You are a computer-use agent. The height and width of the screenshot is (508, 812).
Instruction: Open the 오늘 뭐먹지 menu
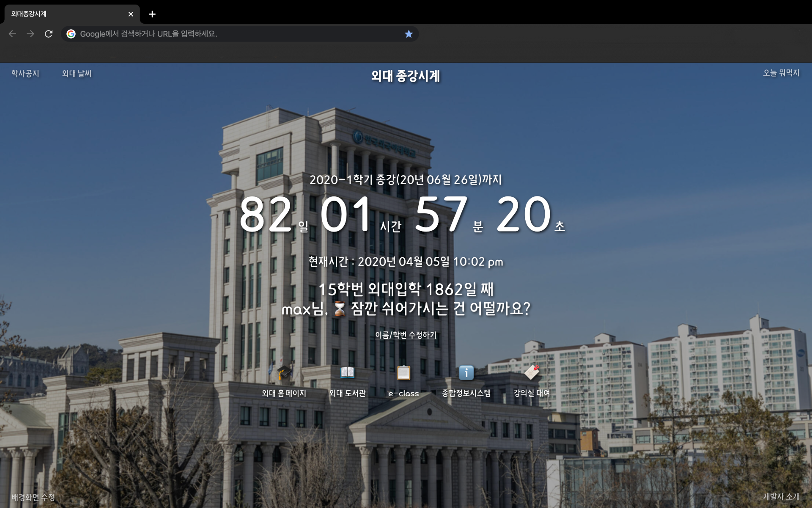point(781,73)
